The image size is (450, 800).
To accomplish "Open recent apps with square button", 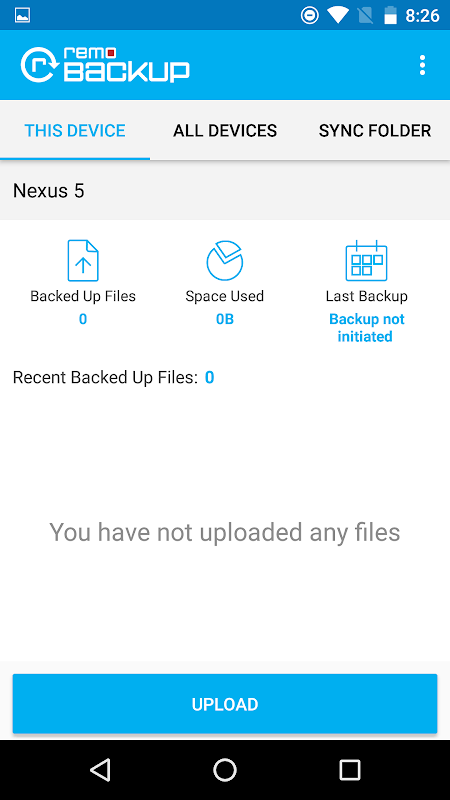I will [349, 769].
